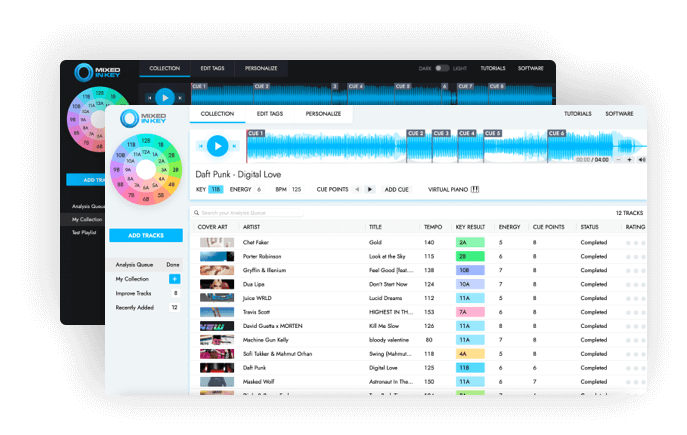This screenshot has width=687, height=435.
Task: Click the Chet Faker cover art thumbnail
Action: [217, 242]
